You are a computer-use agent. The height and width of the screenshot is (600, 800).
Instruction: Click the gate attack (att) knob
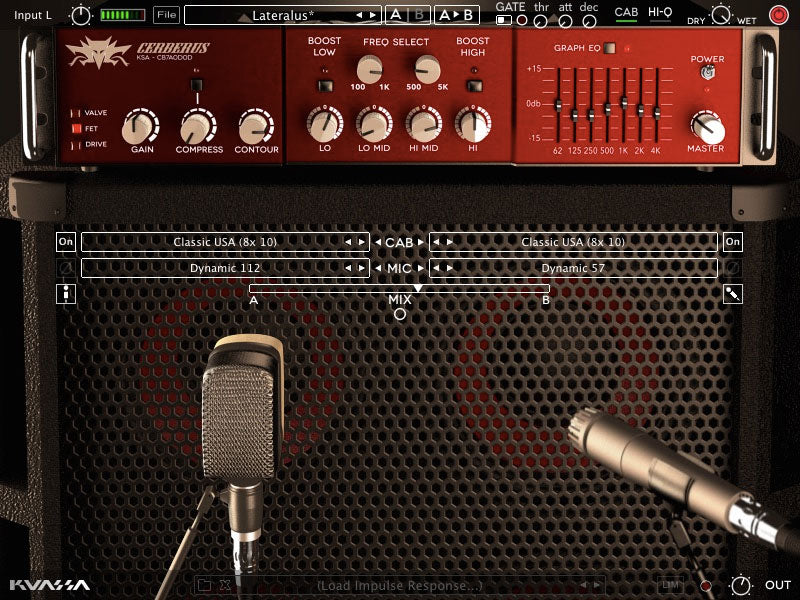(x=565, y=21)
